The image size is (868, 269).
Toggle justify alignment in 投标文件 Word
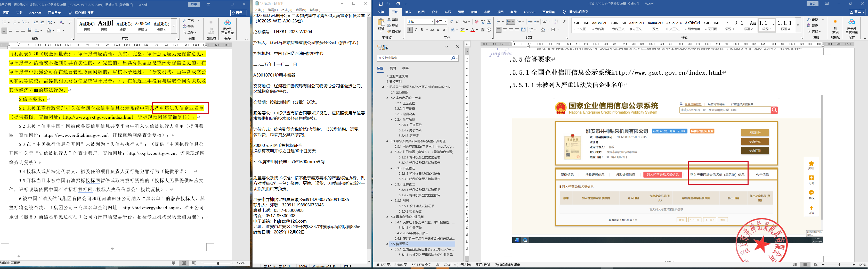pyautogui.click(x=517, y=30)
